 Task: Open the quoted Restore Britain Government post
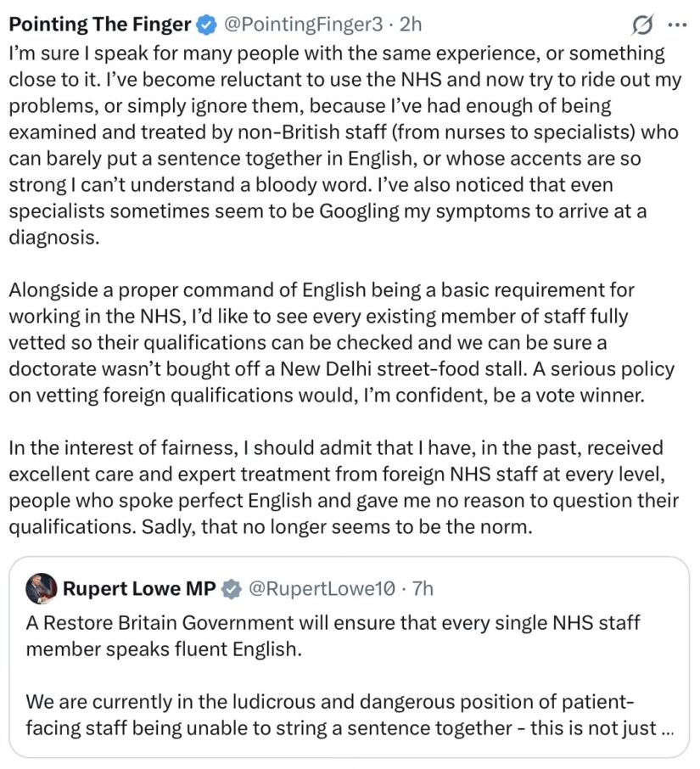(349, 657)
